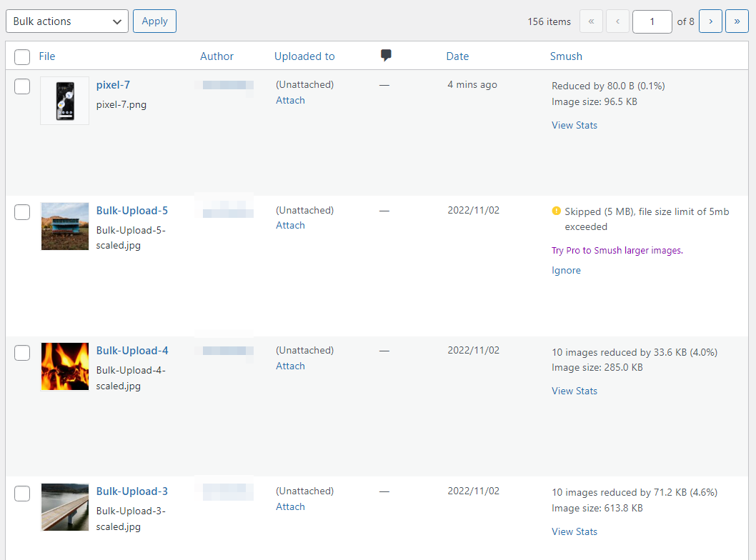Screen dimensions: 756x560
Task: View Stats for pixel-7 image
Action: click(x=575, y=125)
